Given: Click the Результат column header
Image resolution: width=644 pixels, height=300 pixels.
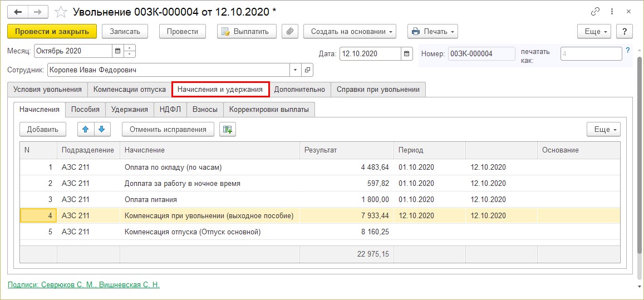Looking at the screenshot, I should click(x=347, y=150).
